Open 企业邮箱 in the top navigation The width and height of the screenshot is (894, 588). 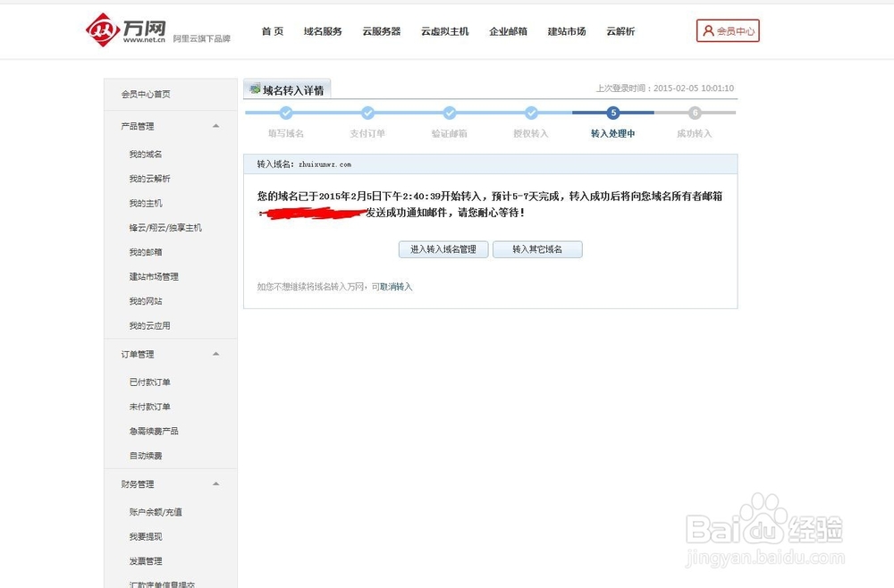(508, 31)
